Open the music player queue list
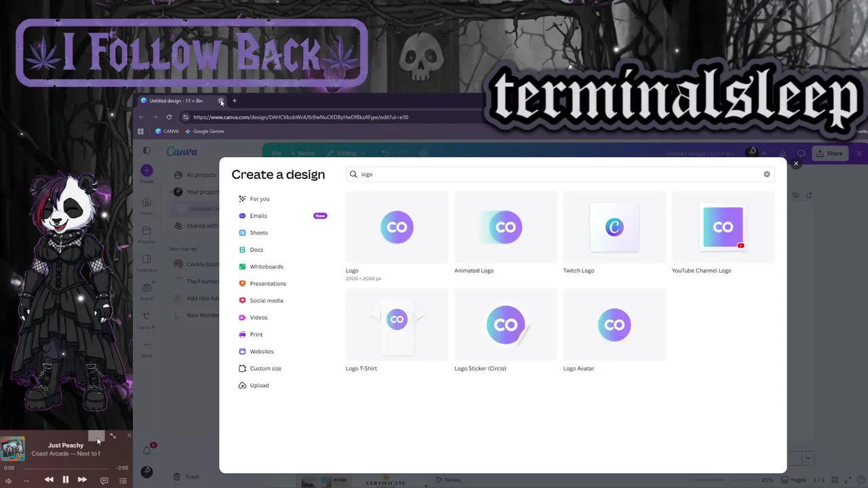The image size is (868, 488). [123, 481]
